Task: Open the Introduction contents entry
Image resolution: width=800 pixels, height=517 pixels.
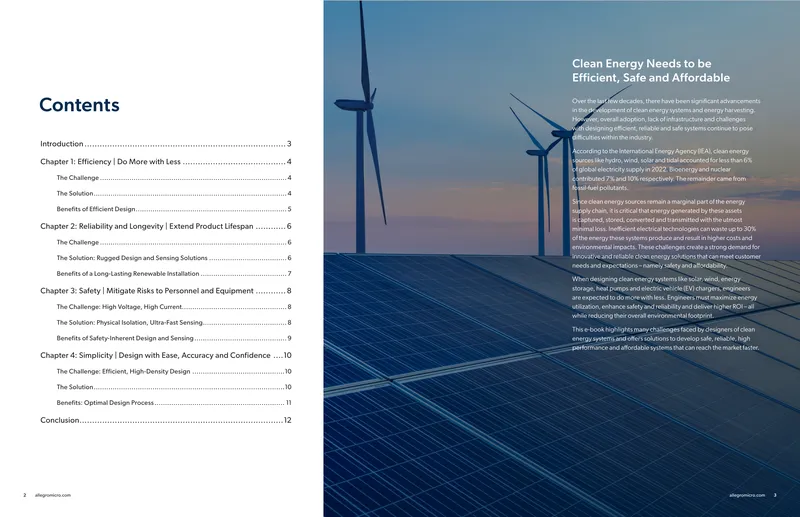Action: [x=166, y=144]
